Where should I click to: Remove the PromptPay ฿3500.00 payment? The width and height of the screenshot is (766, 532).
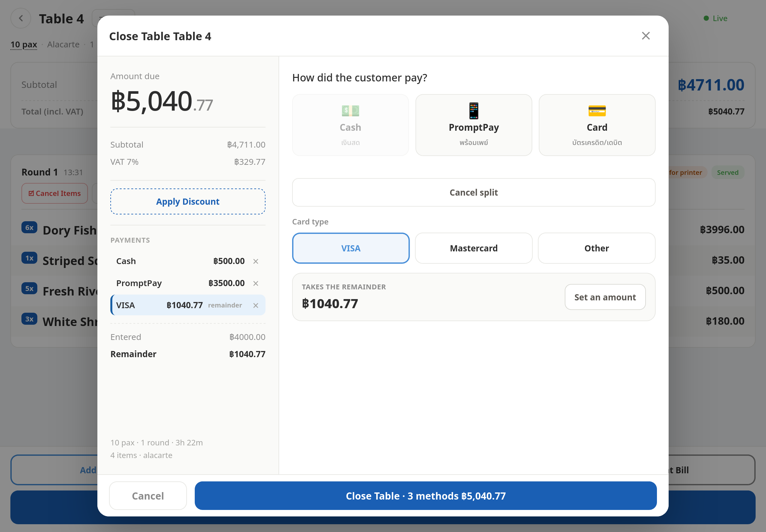256,283
